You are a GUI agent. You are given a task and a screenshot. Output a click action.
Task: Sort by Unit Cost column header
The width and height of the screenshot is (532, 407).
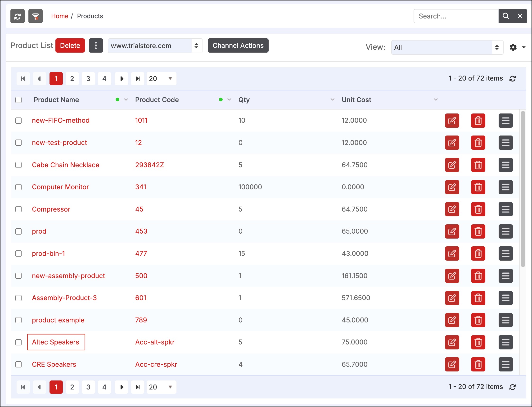[x=356, y=100]
